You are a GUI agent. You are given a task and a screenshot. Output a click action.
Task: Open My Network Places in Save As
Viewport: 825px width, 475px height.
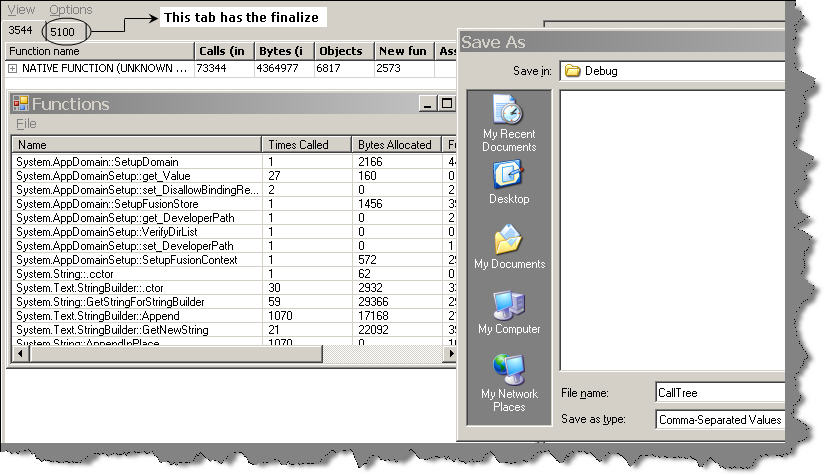(x=509, y=383)
